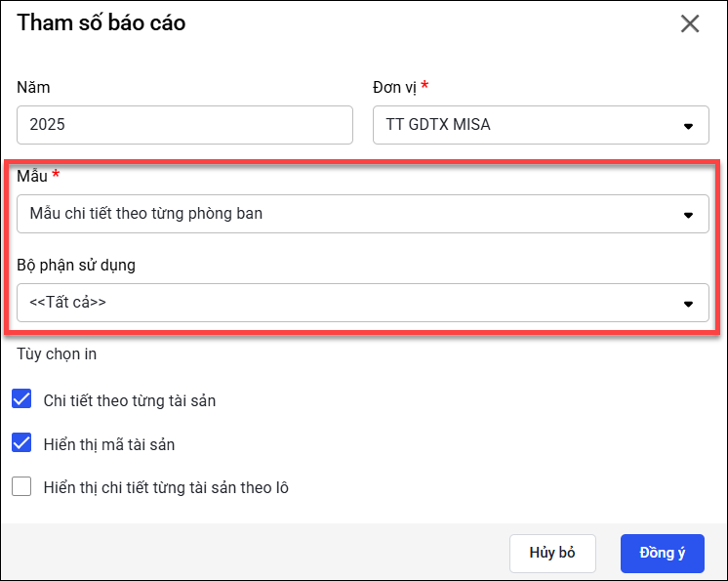Enable Hiển thị chi tiết từng tài sản theo lô checkbox
728x581 pixels.
[x=22, y=486]
